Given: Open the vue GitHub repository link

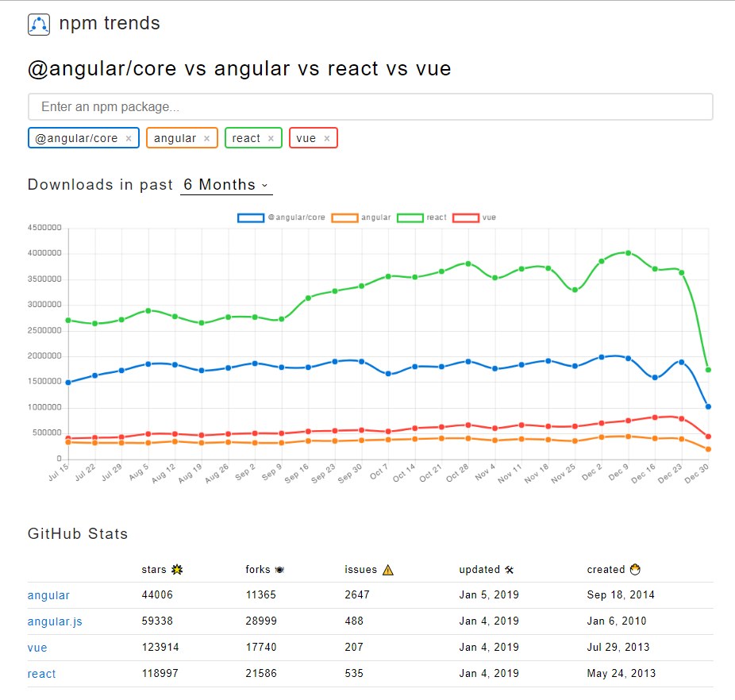Looking at the screenshot, I should point(37,648).
